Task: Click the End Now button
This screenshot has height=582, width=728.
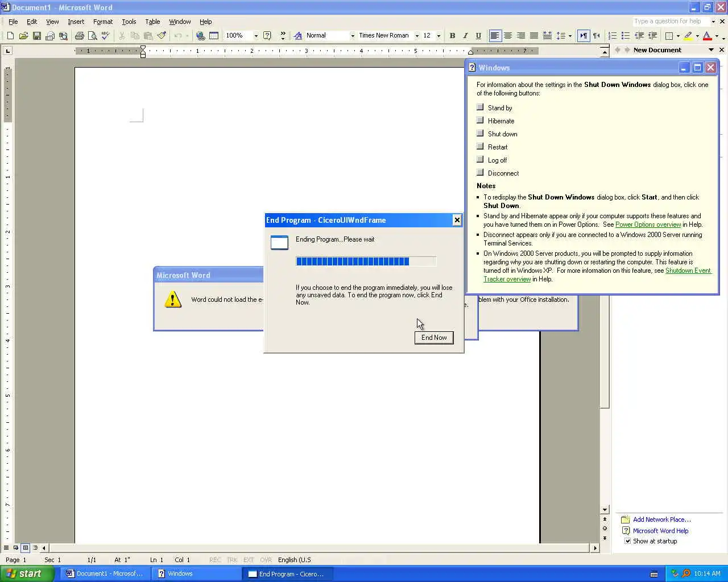Action: coord(434,338)
